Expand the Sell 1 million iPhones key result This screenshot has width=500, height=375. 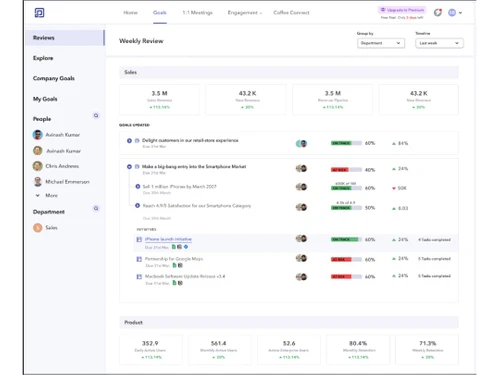[x=138, y=186]
